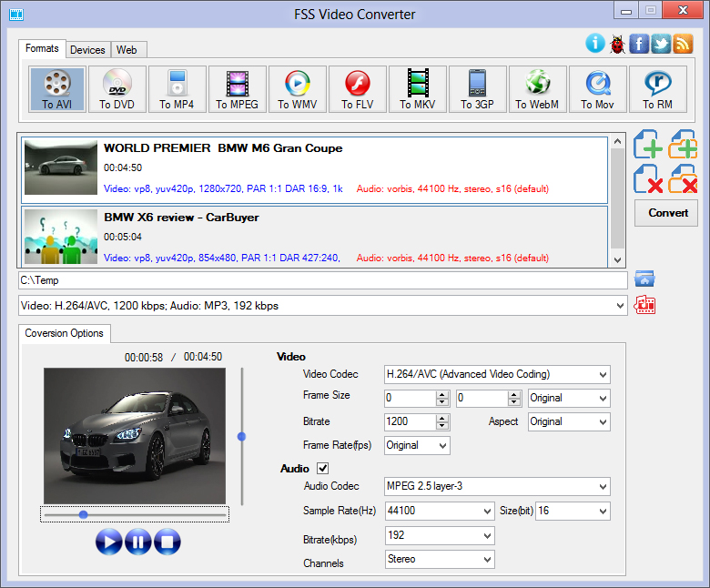Choose the To MKV format icon

[417, 89]
